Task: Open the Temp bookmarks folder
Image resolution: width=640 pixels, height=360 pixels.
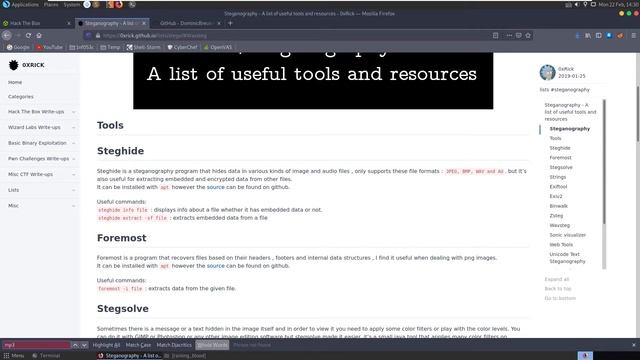Action: click(110, 47)
